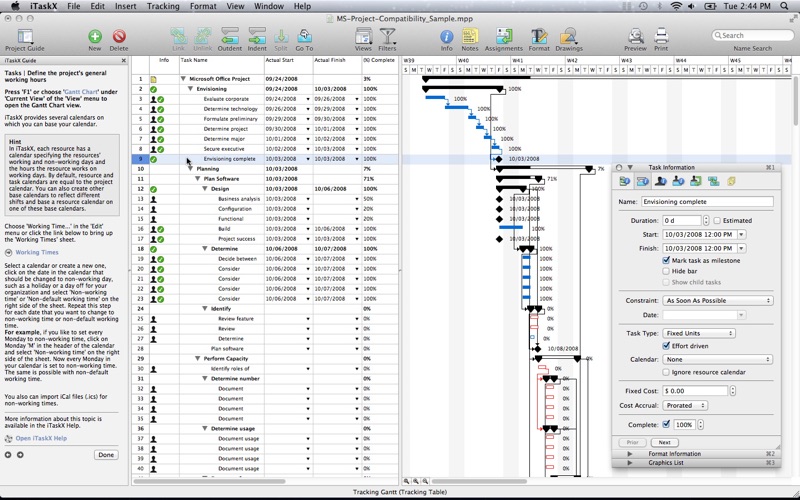Open the View menu
This screenshot has width=800, height=500.
[x=235, y=6]
